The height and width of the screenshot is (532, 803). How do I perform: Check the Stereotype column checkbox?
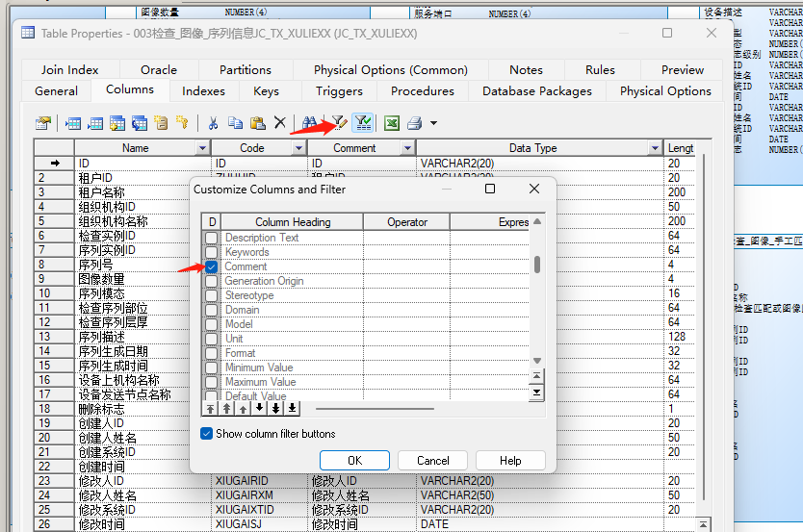click(211, 295)
